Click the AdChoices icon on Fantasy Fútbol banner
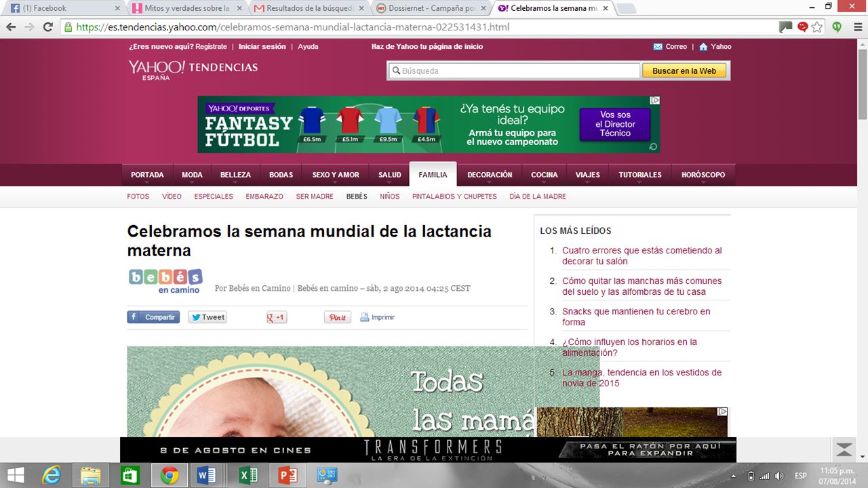The height and width of the screenshot is (488, 868). click(x=655, y=100)
